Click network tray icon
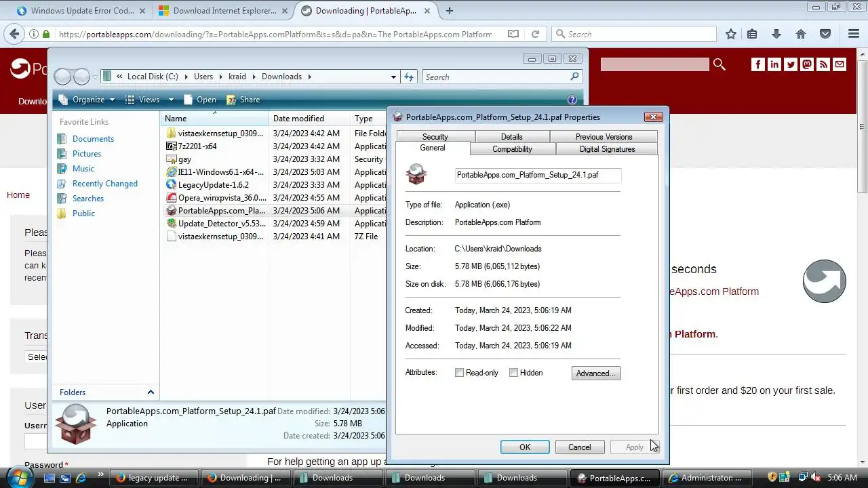The height and width of the screenshot is (488, 868). click(803, 477)
